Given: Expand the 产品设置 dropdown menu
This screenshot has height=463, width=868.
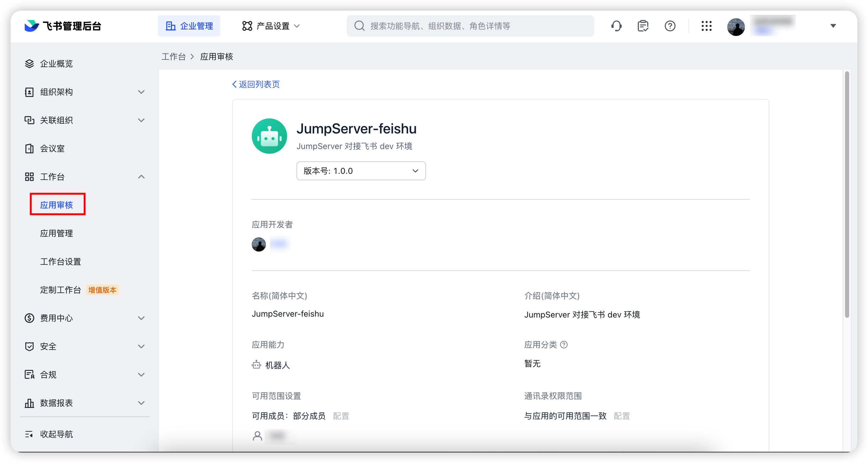Looking at the screenshot, I should coord(271,26).
